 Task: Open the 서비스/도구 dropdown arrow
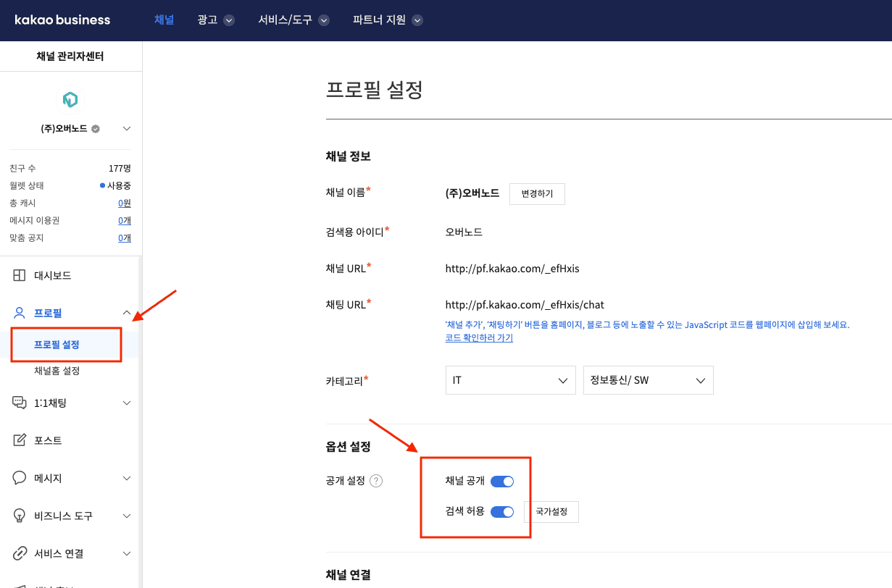click(324, 20)
